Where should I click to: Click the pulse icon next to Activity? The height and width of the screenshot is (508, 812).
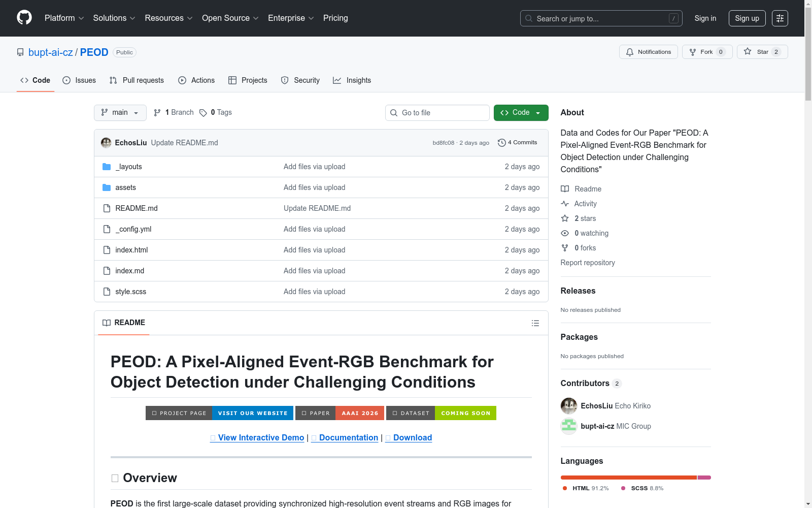point(565,204)
